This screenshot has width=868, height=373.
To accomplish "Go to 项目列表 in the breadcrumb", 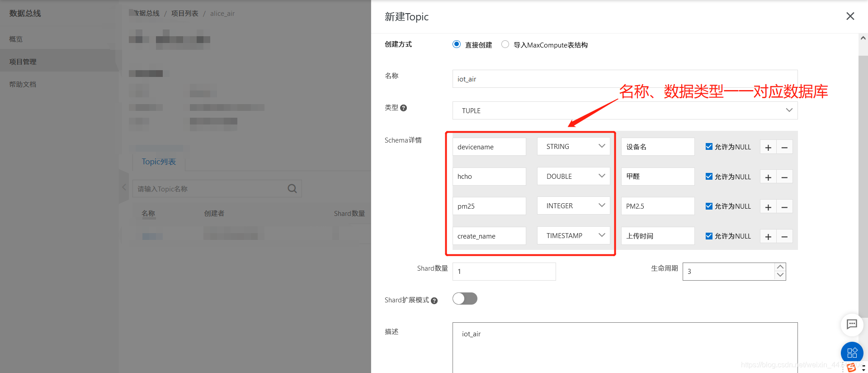I will [184, 14].
